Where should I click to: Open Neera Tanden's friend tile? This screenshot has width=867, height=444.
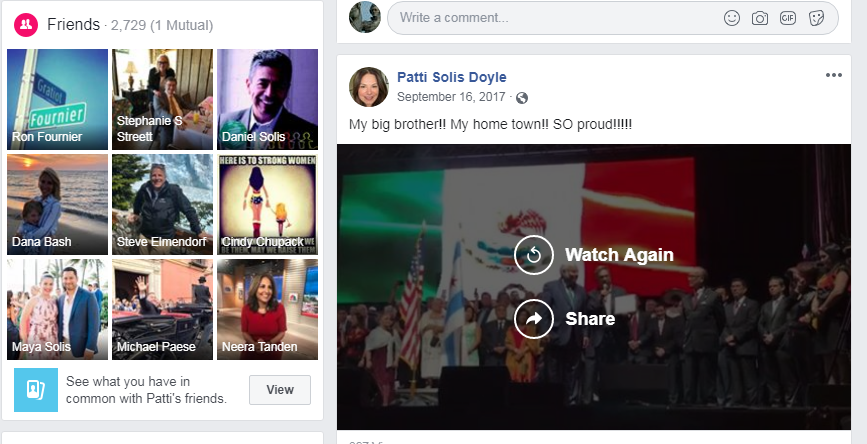(x=268, y=310)
